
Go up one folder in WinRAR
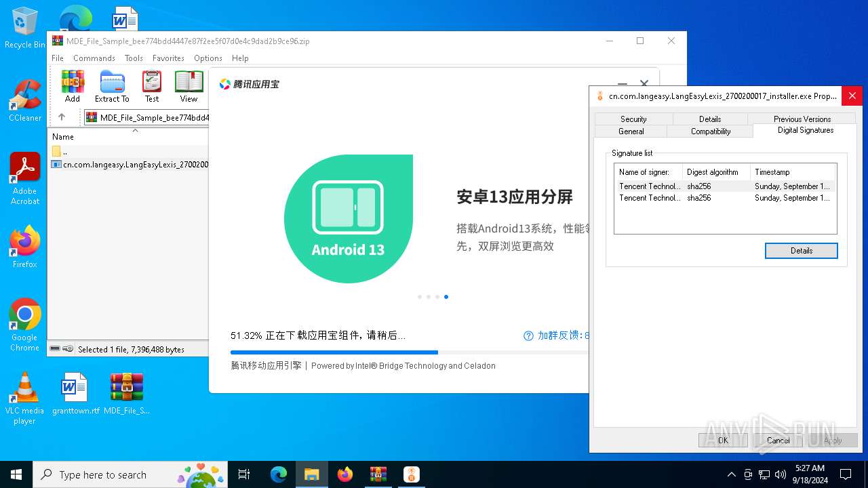coord(62,117)
